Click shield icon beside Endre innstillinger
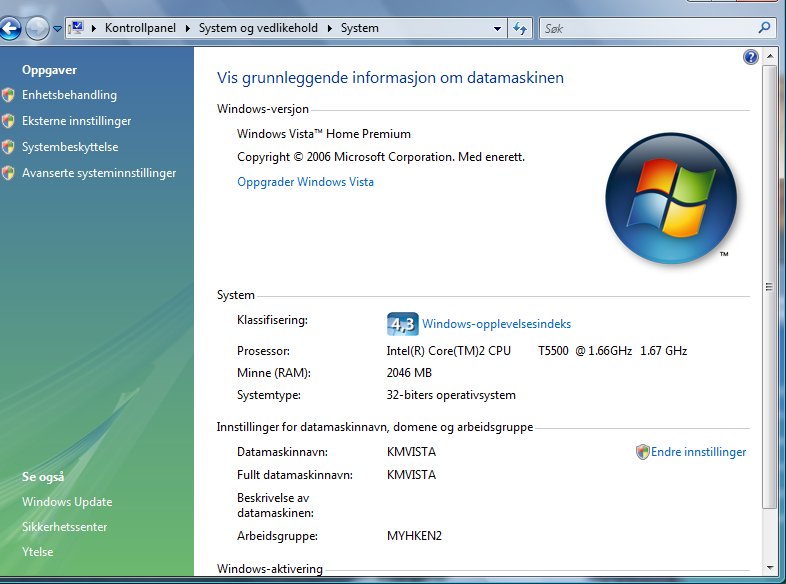 point(642,452)
